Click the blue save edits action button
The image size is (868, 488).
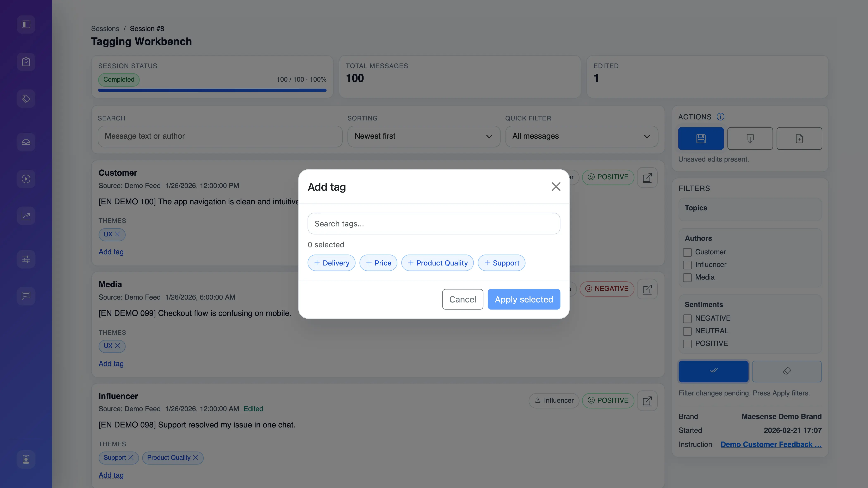click(x=701, y=138)
